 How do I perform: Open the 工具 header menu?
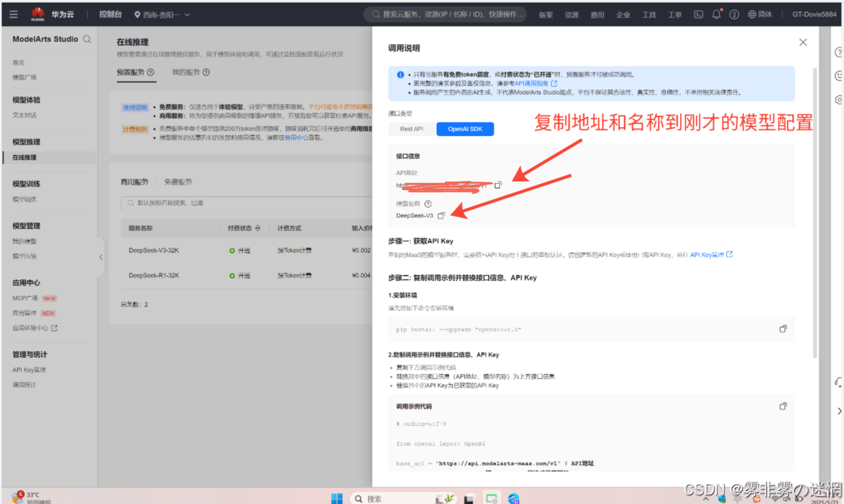click(649, 15)
